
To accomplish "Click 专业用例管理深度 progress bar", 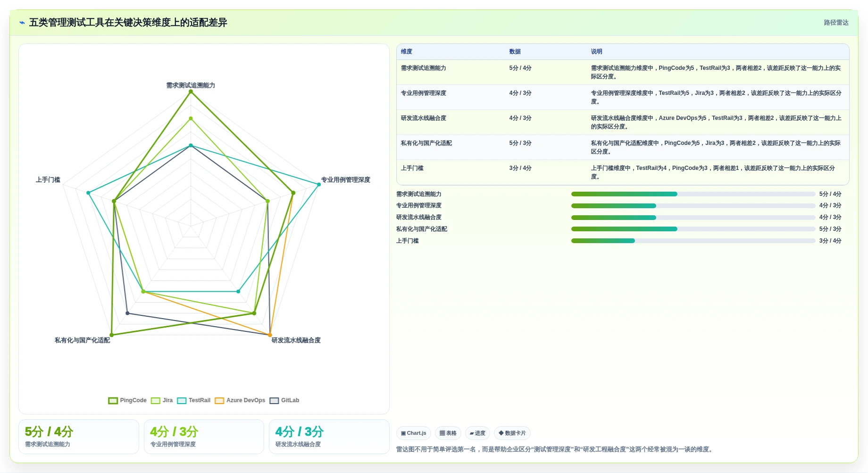I will pos(693,206).
